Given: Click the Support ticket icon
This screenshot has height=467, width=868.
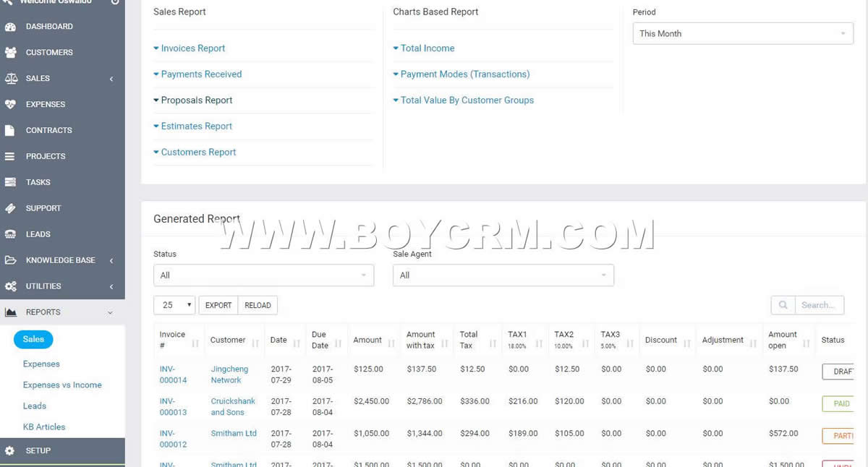Looking at the screenshot, I should click(x=10, y=208).
